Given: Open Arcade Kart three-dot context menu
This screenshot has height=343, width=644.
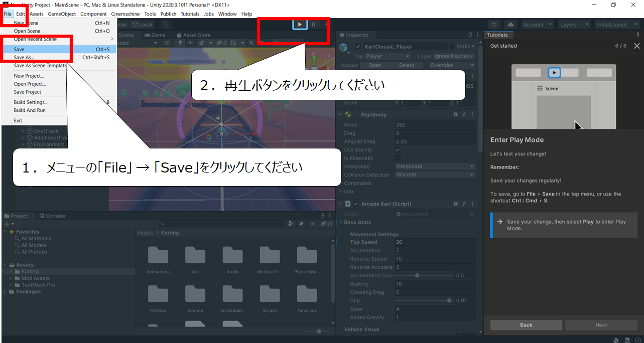Looking at the screenshot, I should [472, 204].
